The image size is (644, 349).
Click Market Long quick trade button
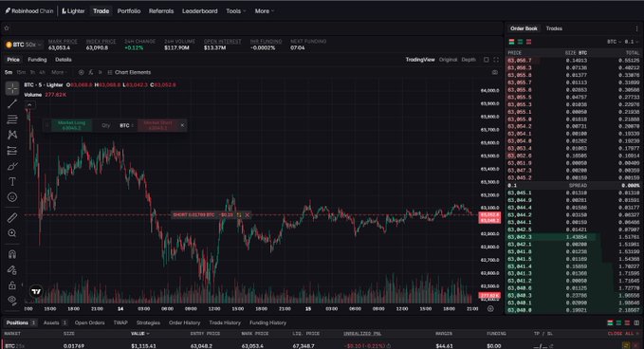coord(71,125)
